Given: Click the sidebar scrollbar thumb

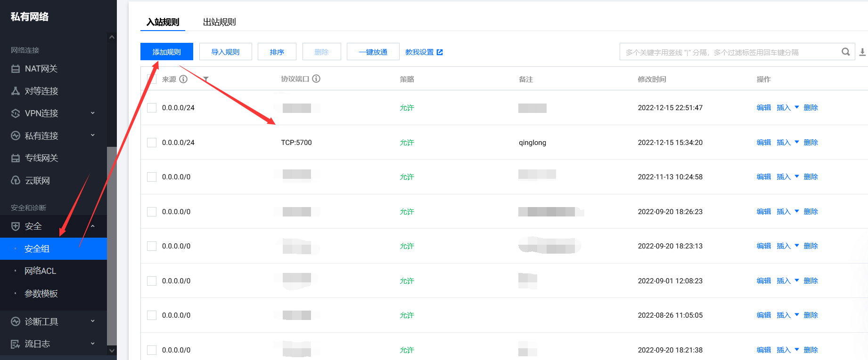Looking at the screenshot, I should pyautogui.click(x=112, y=246).
